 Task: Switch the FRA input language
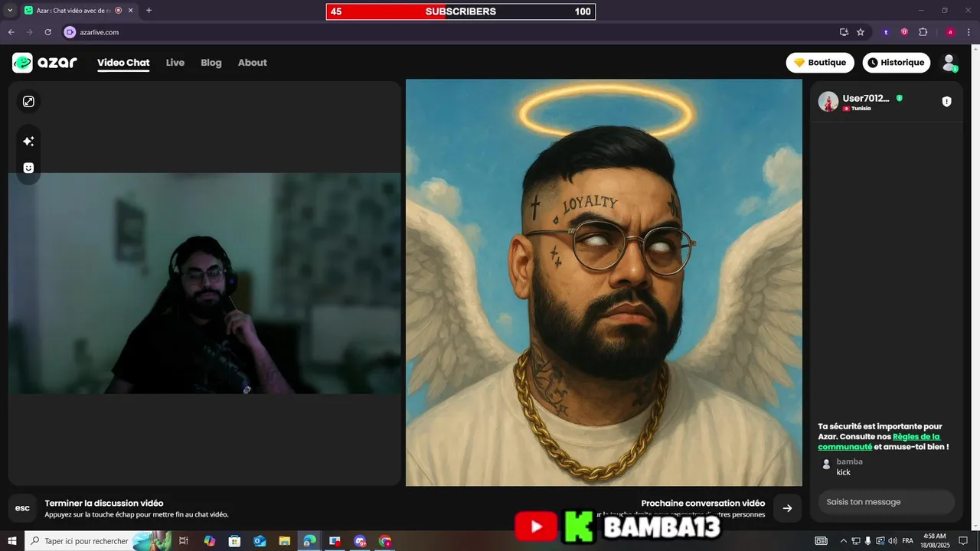(908, 541)
